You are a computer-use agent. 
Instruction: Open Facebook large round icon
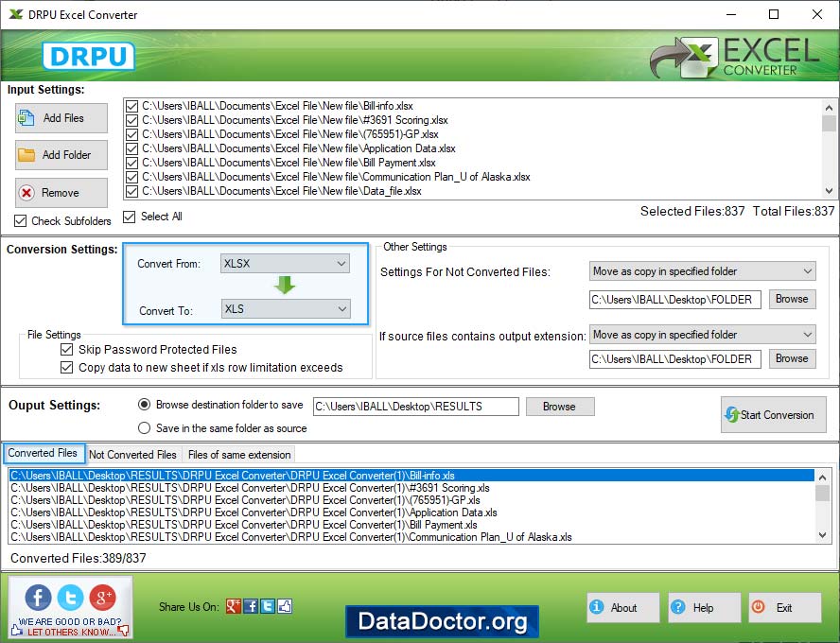tap(38, 597)
